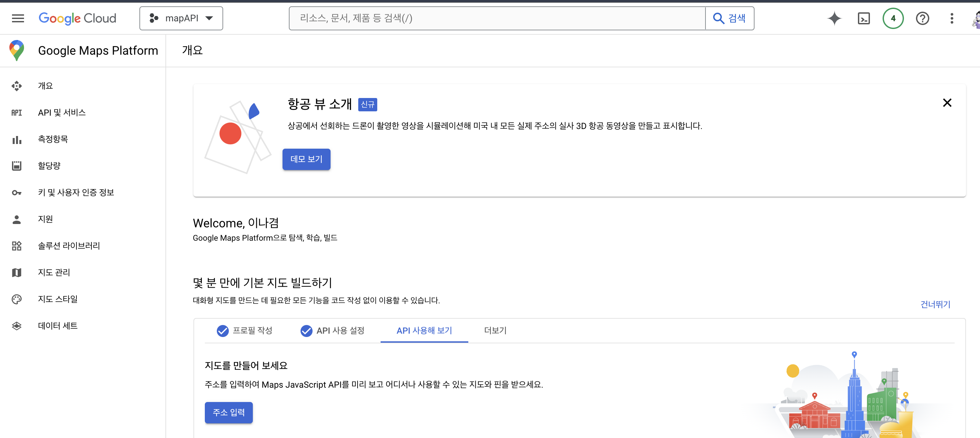Click the resource search field
Image resolution: width=980 pixels, height=438 pixels.
tap(495, 18)
